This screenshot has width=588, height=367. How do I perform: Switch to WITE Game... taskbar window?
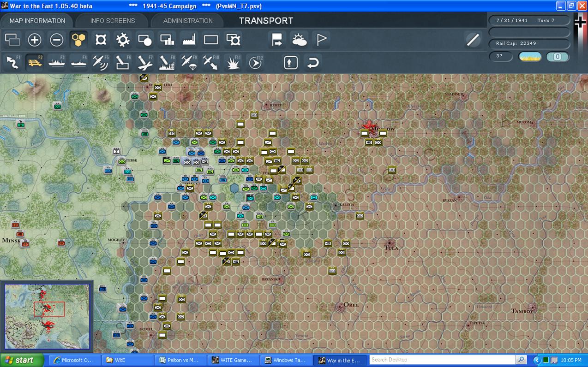[232, 360]
